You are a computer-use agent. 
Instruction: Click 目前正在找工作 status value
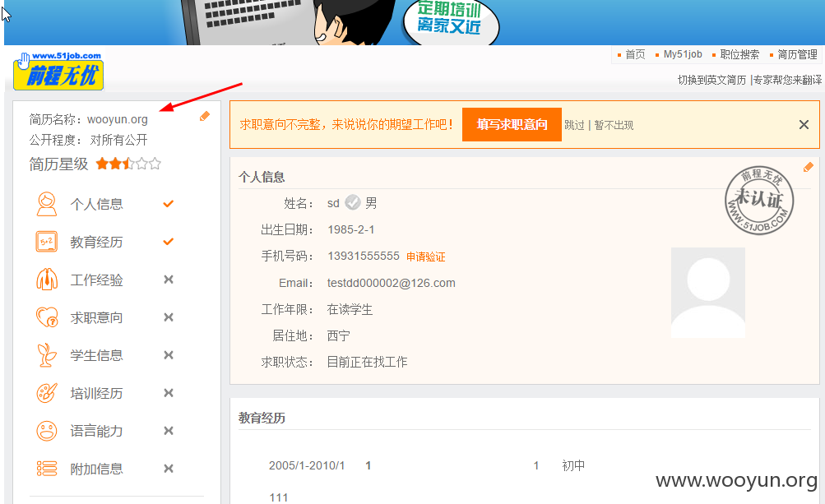click(367, 362)
